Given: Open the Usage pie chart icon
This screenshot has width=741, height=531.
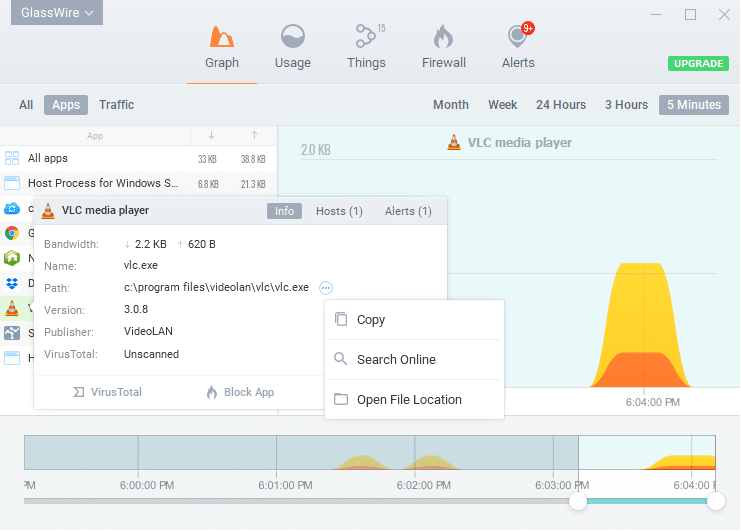Looking at the screenshot, I should pos(293,38).
